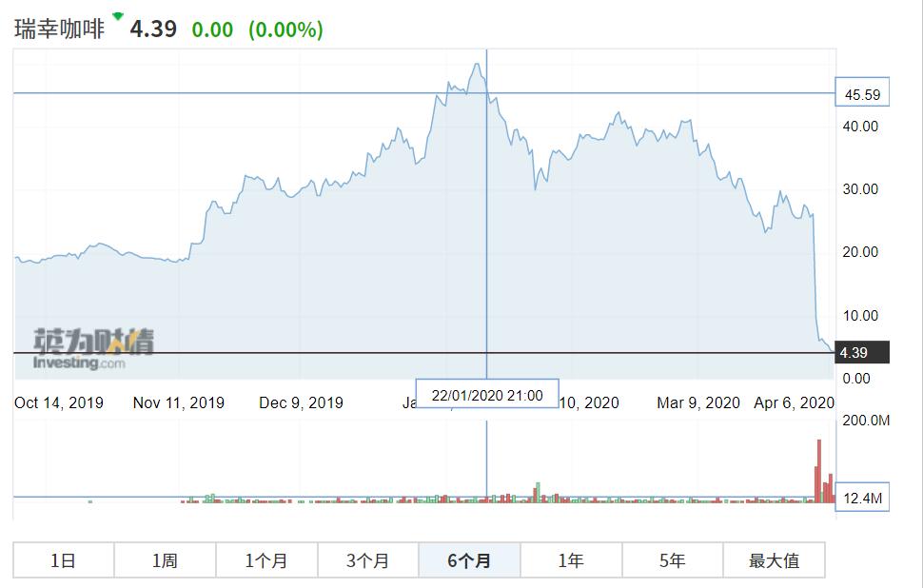Switch to the 1年 range

571,560
